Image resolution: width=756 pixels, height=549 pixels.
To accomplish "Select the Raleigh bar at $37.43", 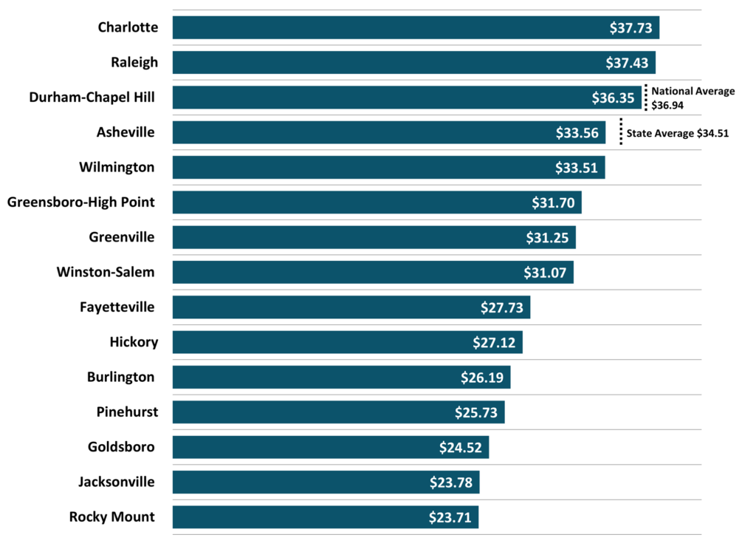I will (413, 62).
